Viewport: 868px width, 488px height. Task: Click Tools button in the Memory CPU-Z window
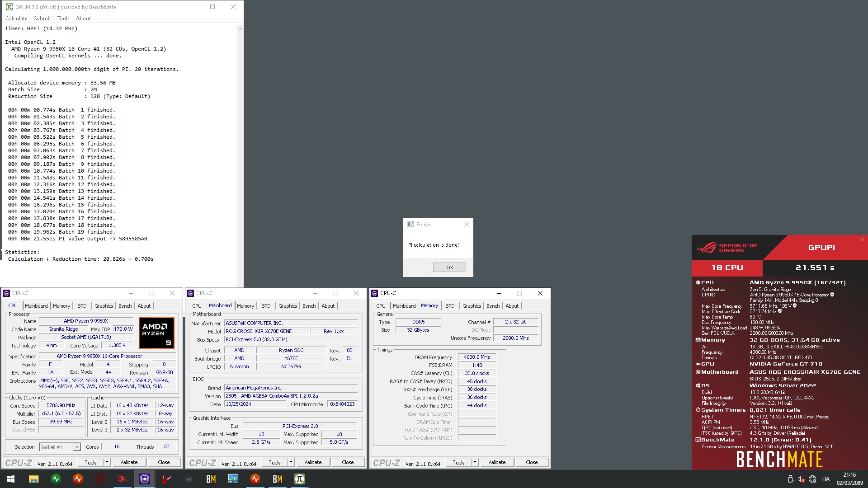click(458, 462)
